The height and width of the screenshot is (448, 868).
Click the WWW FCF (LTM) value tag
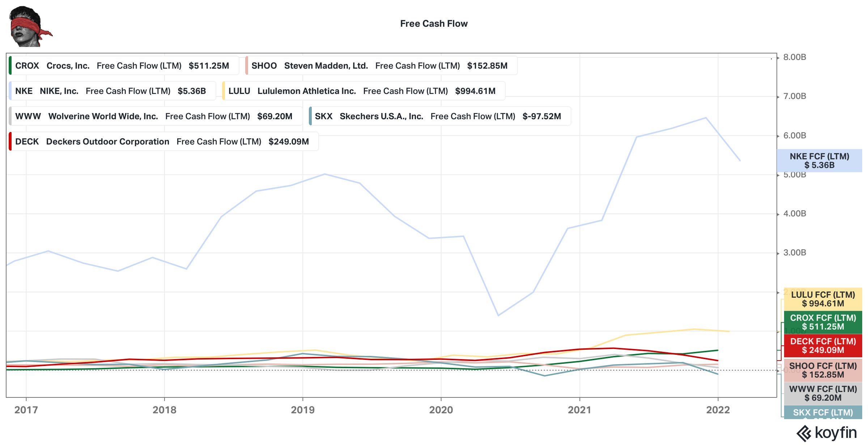point(823,393)
